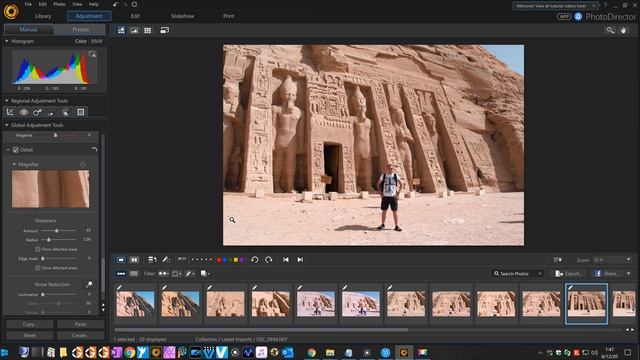Open the Photo menu

[x=59, y=4]
